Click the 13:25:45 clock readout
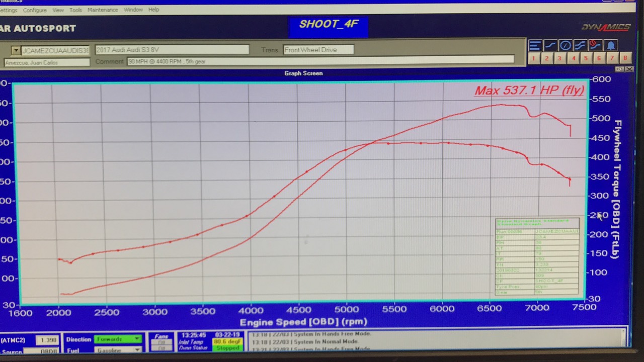This screenshot has height=362, width=644. [x=193, y=335]
